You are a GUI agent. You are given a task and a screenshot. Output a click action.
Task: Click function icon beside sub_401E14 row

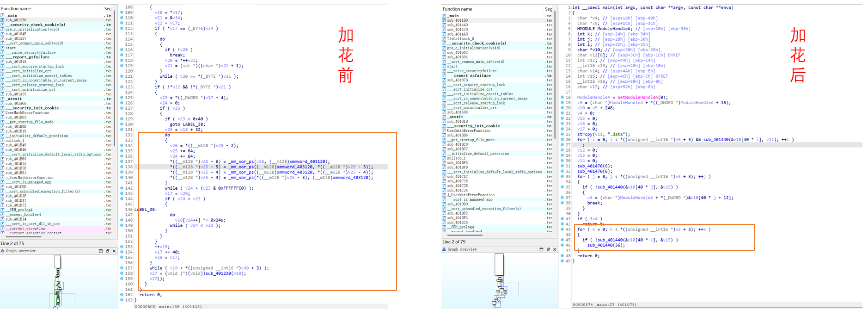click(x=3, y=219)
